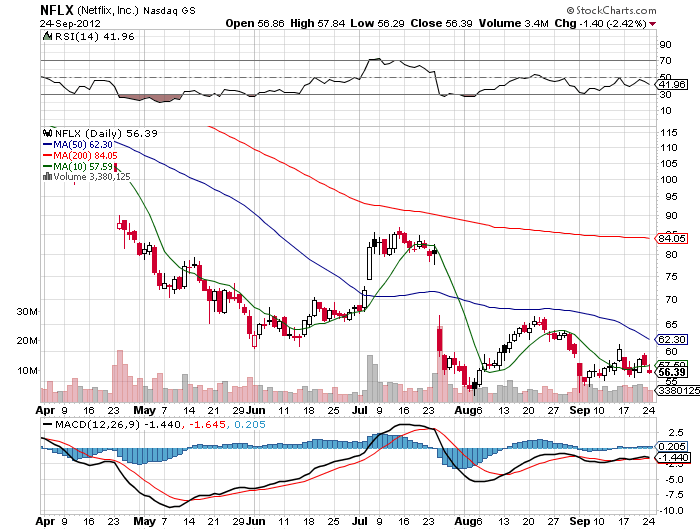Click the RSI(14) 41.96 label
Screen dimensions: 700x530
click(94, 37)
